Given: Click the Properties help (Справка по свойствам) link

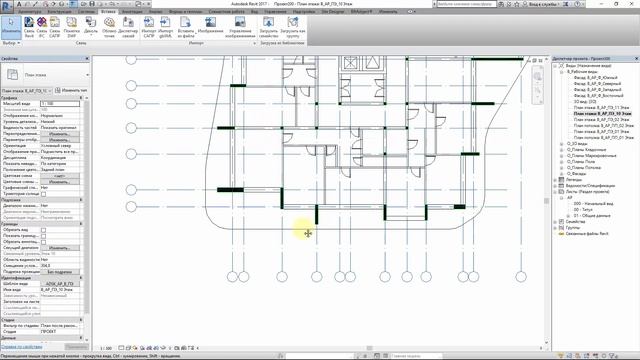Looking at the screenshot, I should point(22,347).
